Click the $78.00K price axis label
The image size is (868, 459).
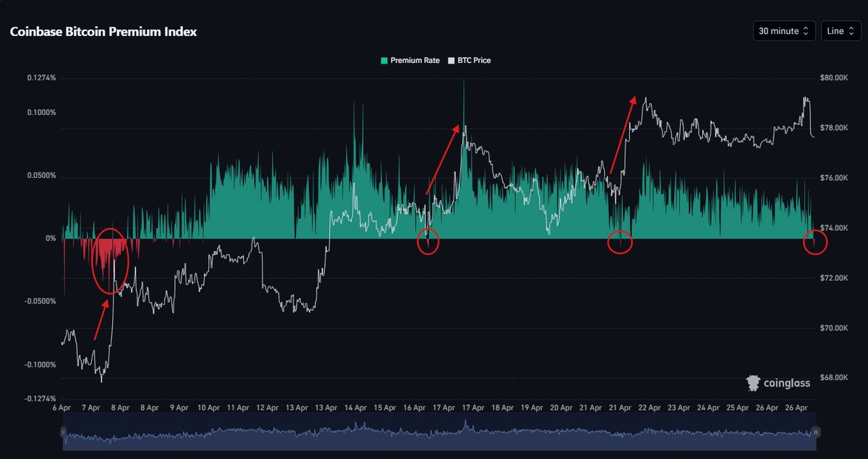(834, 128)
